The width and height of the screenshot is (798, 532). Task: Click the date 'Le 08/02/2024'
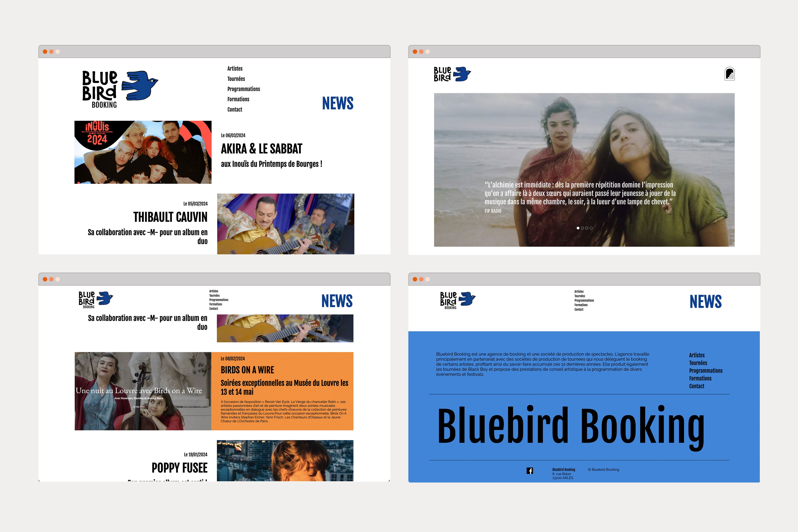[x=233, y=359]
